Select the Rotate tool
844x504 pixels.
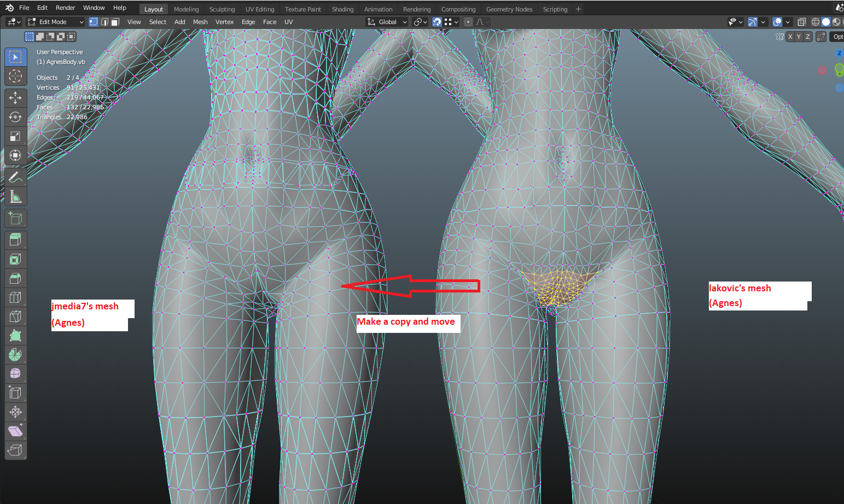point(15,117)
